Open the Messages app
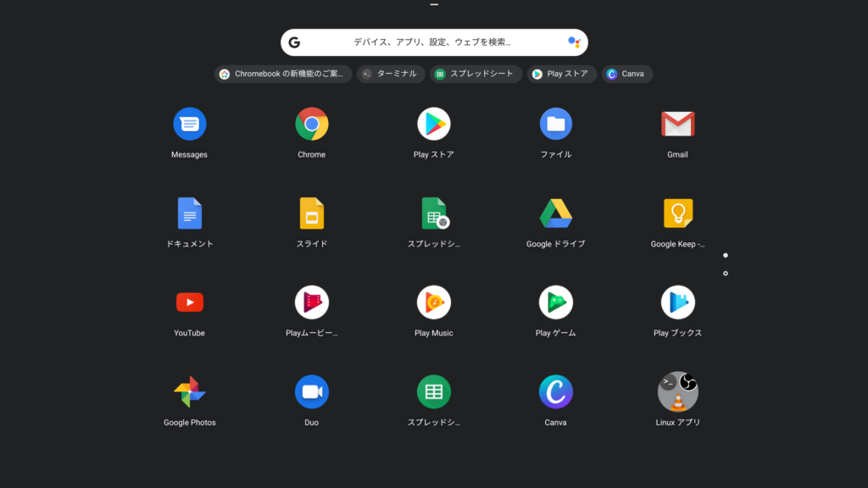The width and height of the screenshot is (868, 488). pyautogui.click(x=189, y=124)
